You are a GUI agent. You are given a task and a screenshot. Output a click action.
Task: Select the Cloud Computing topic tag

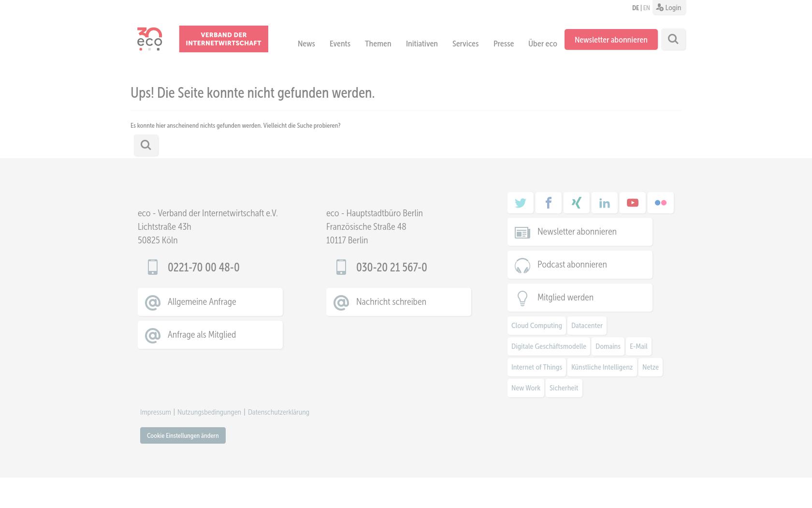coord(536,326)
